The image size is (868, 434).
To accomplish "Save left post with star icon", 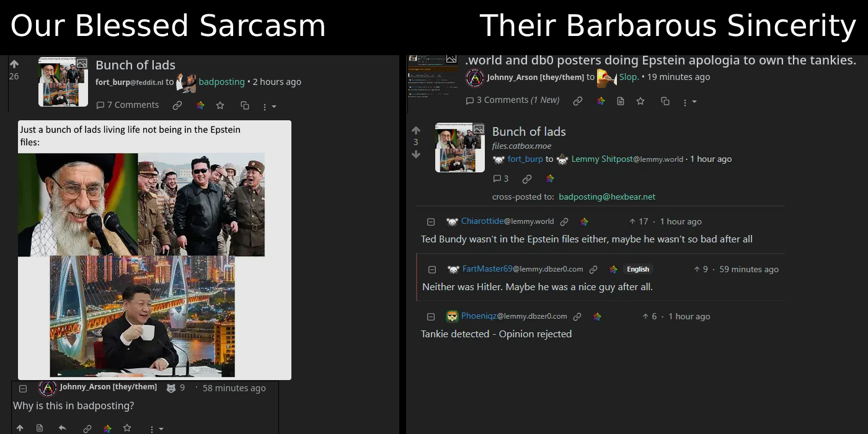I will click(220, 105).
